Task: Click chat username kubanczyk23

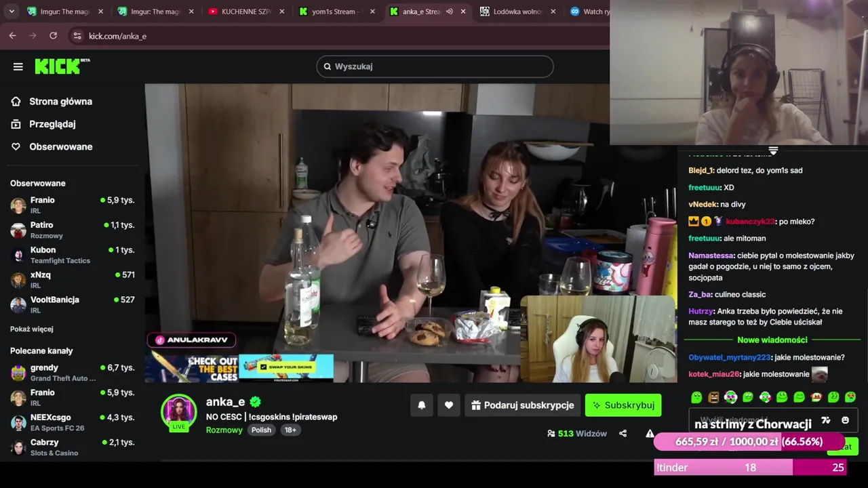Action: coord(750,222)
